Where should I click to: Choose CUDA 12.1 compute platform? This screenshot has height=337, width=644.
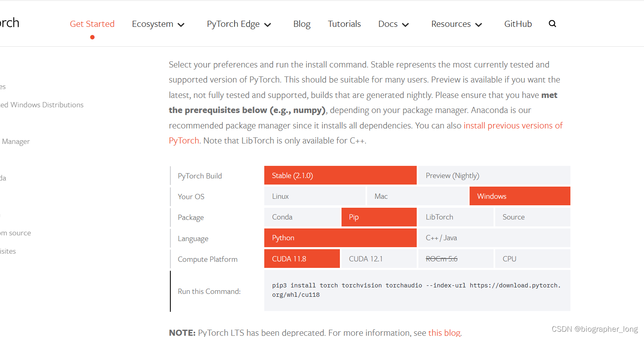pyautogui.click(x=379, y=259)
